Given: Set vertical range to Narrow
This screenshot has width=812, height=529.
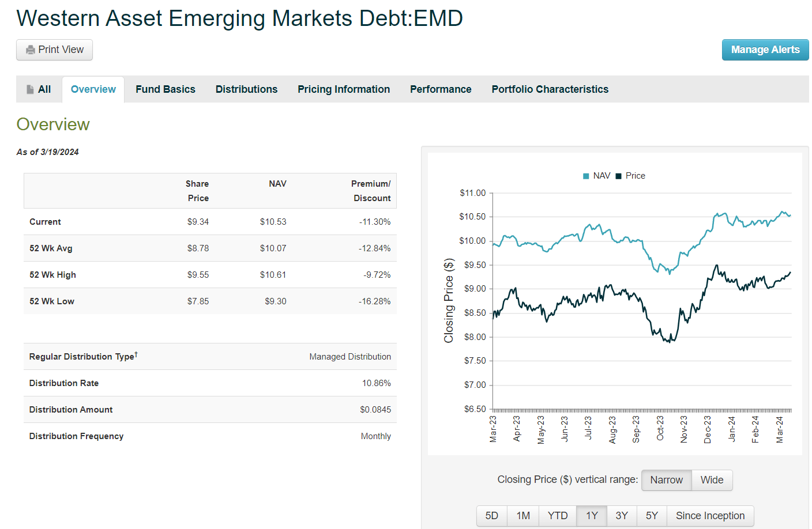Looking at the screenshot, I should click(666, 480).
